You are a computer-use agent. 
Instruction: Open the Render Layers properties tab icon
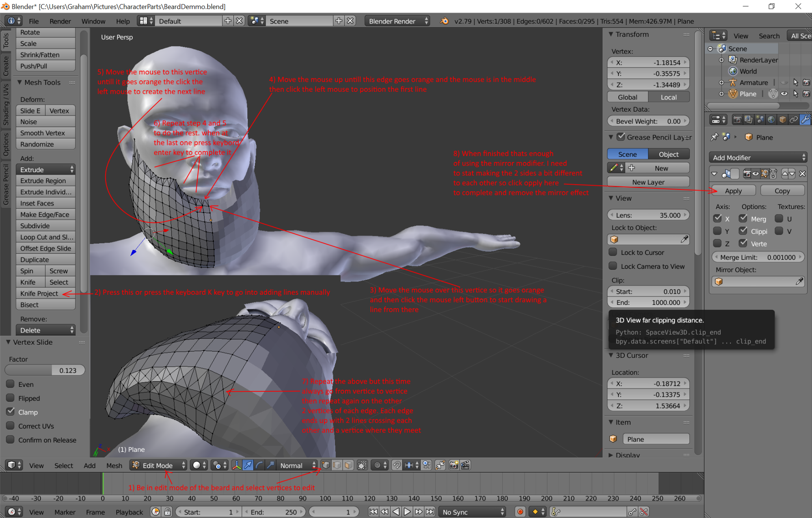[748, 119]
